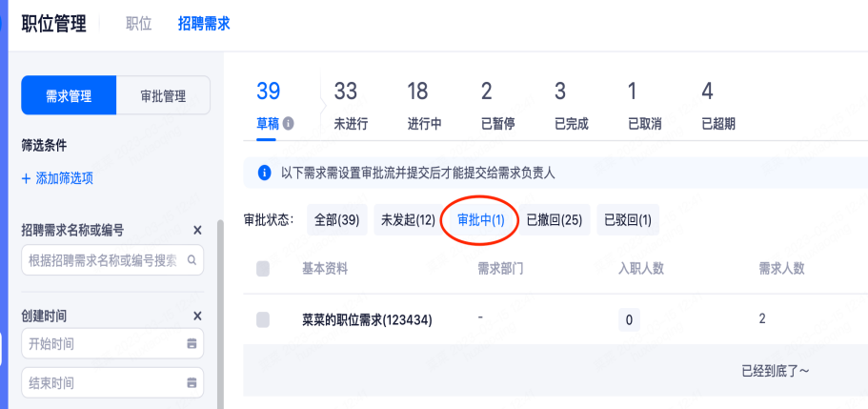Open the 进行中 status with 18 items
868x409 pixels.
[x=424, y=105]
